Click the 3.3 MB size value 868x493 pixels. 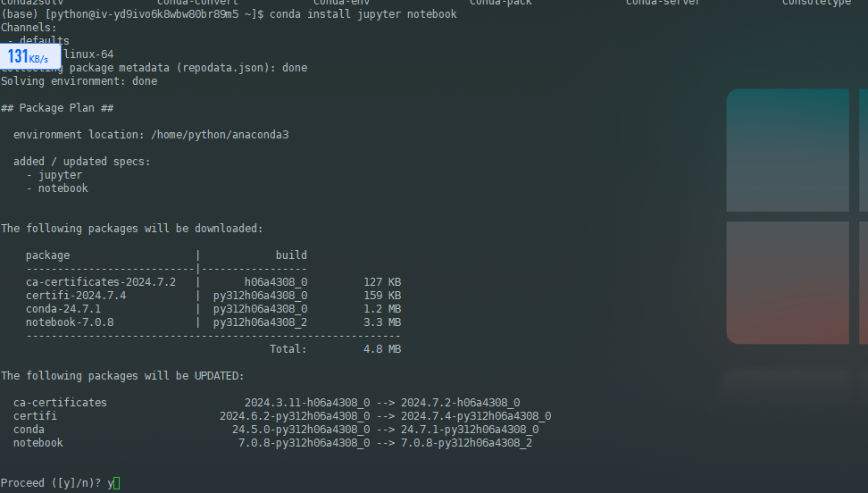tap(382, 322)
